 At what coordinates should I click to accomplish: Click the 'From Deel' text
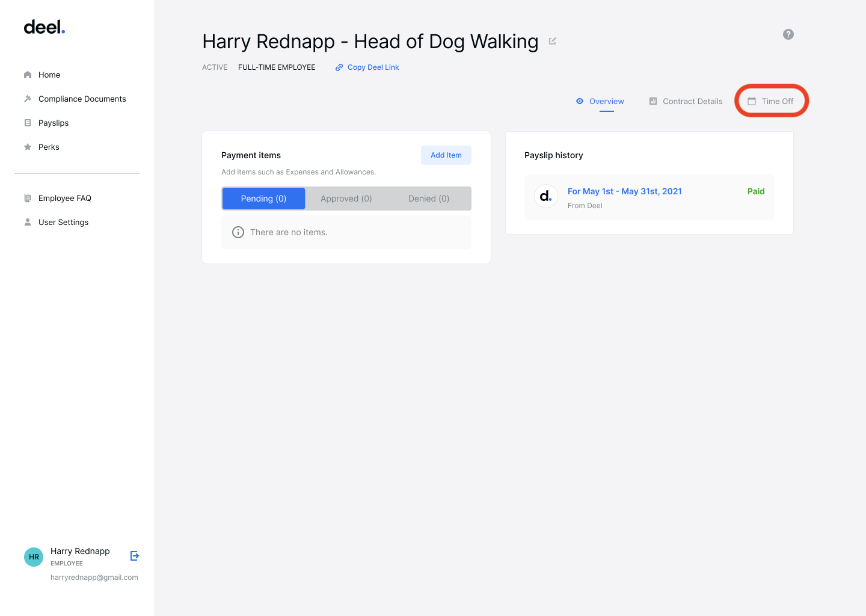pyautogui.click(x=585, y=206)
